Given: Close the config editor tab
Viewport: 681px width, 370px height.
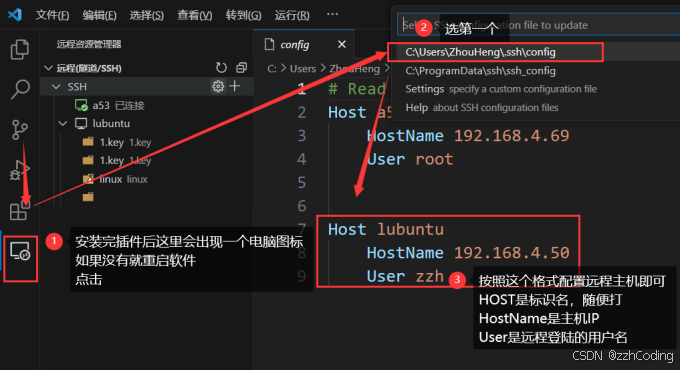Looking at the screenshot, I should click(342, 44).
